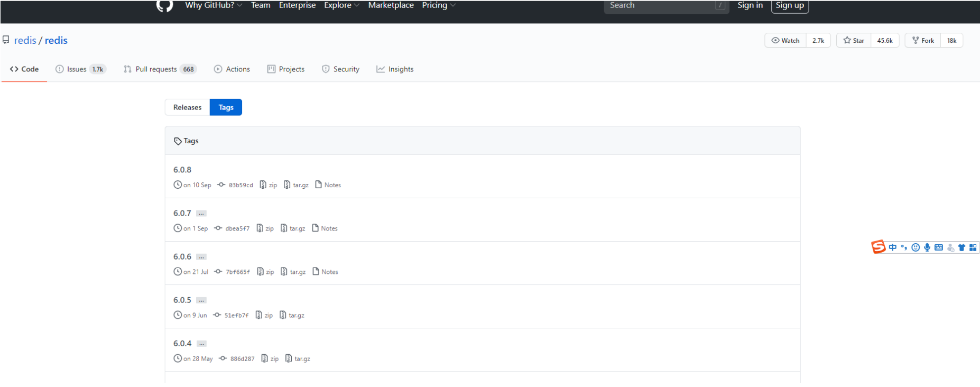The image size is (980, 387).
Task: Download the 6.0.8 zip archive
Action: coord(269,185)
